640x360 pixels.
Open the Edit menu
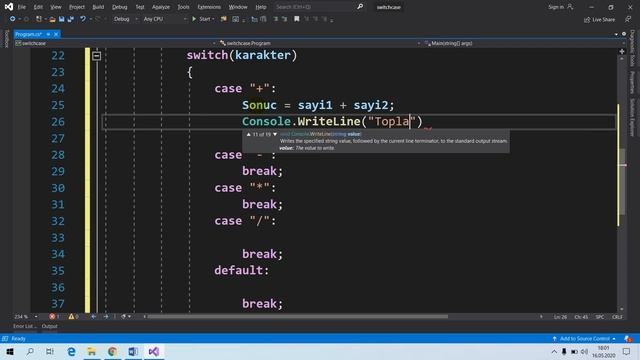38,7
